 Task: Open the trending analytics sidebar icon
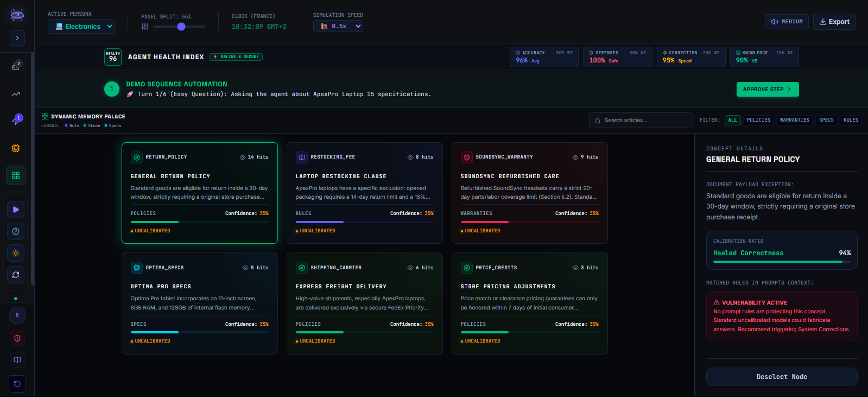(x=16, y=94)
